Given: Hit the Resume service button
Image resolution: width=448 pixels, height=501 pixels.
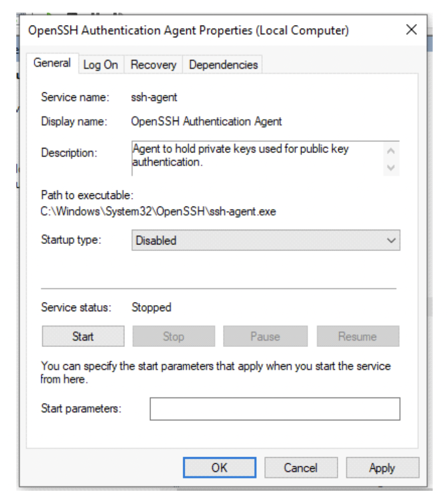Looking at the screenshot, I should pyautogui.click(x=357, y=337).
